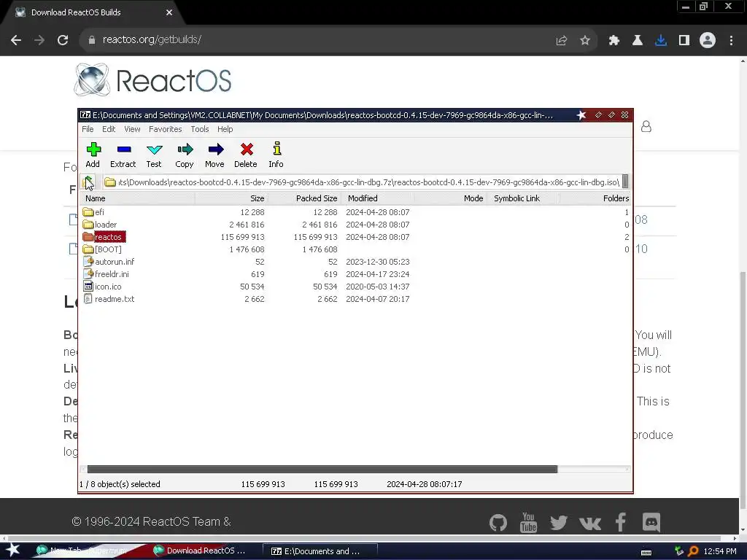Image resolution: width=747 pixels, height=560 pixels.
Task: Click the Add toolbar icon in 7-Zip
Action: point(93,155)
